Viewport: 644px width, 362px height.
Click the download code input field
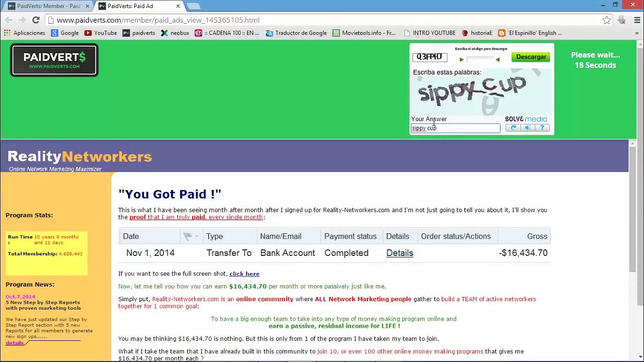pyautogui.click(x=479, y=59)
